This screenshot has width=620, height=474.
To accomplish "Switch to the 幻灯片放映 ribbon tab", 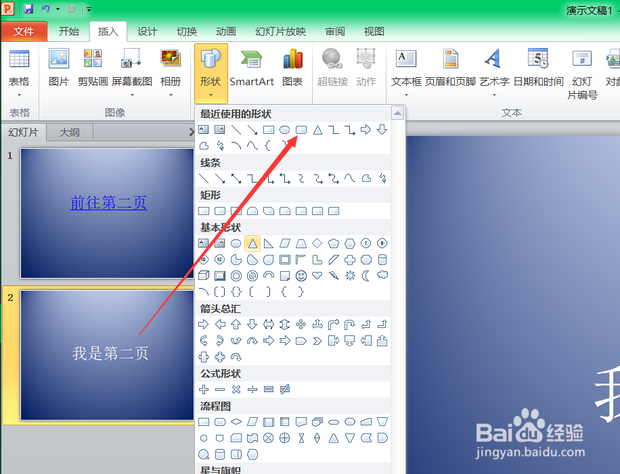I will [x=281, y=32].
